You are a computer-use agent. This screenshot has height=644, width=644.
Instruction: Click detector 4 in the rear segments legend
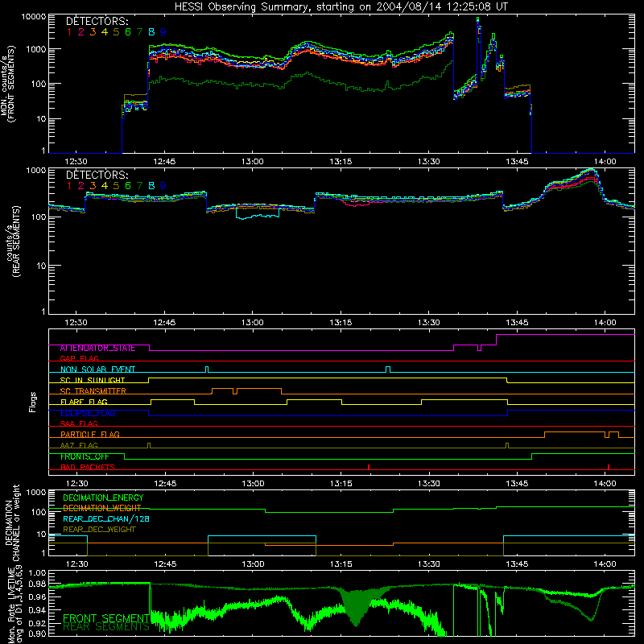click(x=105, y=186)
